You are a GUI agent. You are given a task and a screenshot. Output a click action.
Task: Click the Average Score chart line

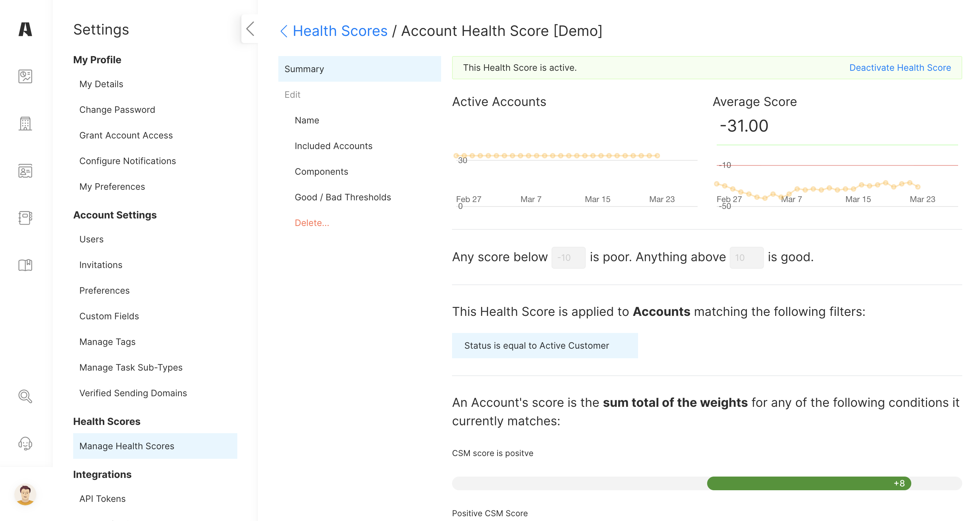[x=817, y=189]
